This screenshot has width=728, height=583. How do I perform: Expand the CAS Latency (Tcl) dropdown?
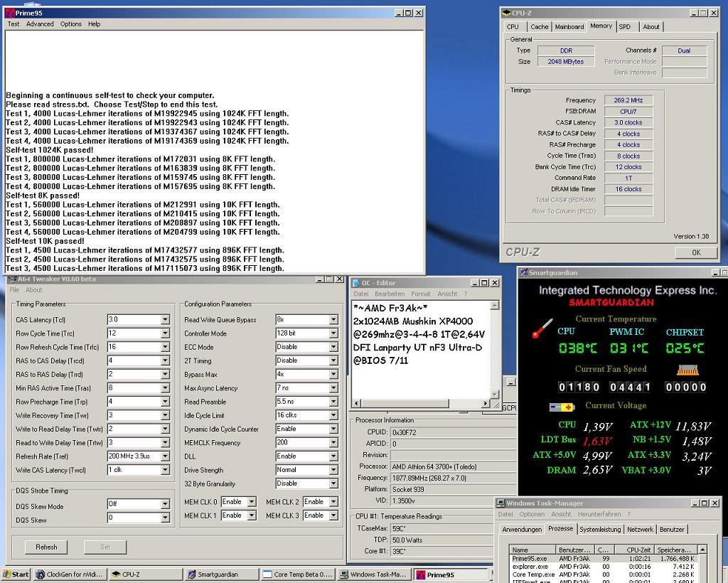tap(165, 320)
